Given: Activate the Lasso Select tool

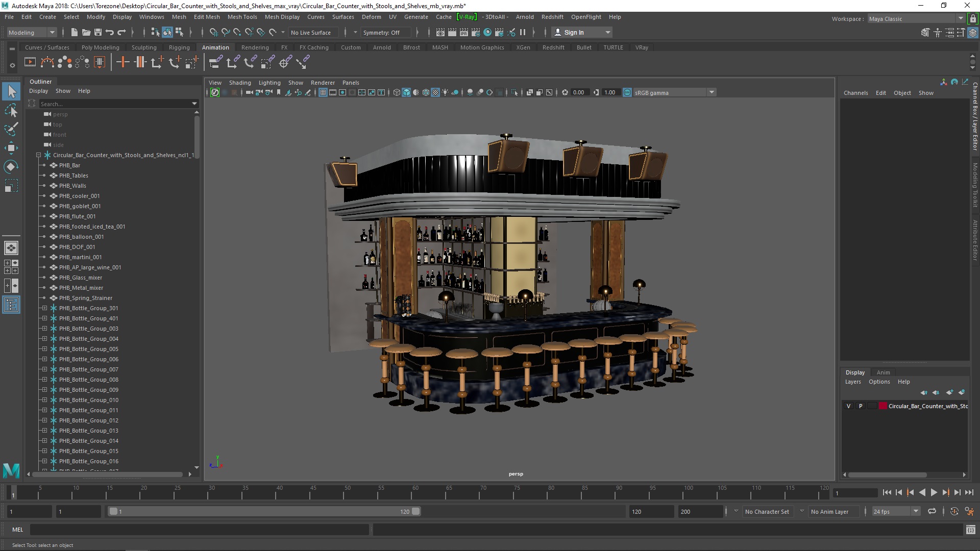Looking at the screenshot, I should (x=11, y=110).
